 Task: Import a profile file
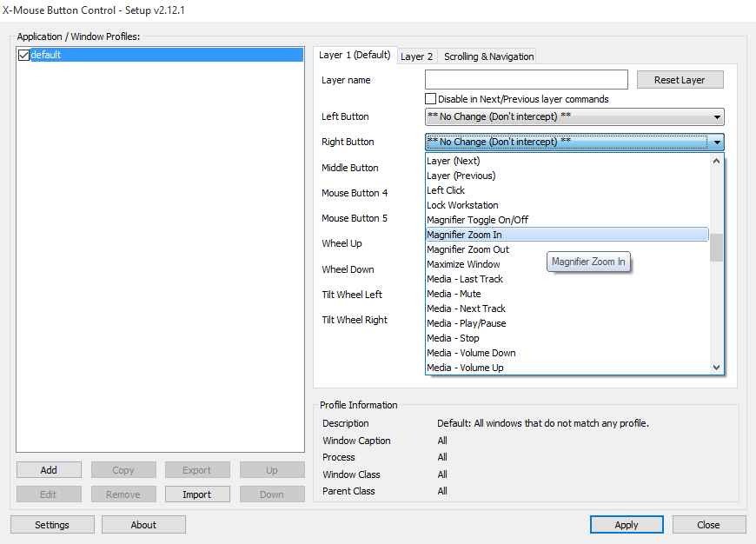(x=196, y=494)
